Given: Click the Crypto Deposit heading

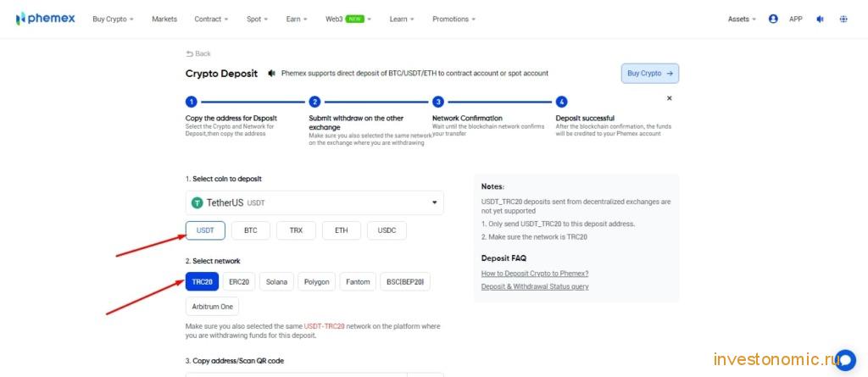Looking at the screenshot, I should (x=221, y=74).
